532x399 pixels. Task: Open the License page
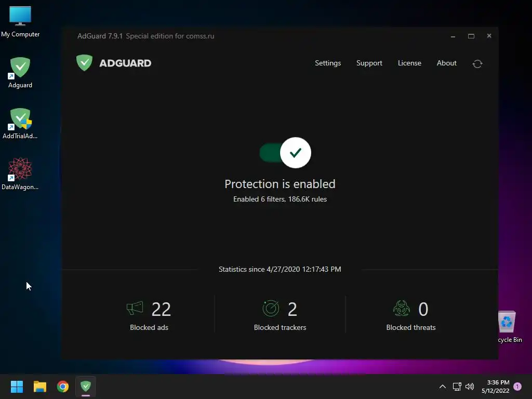click(x=409, y=63)
